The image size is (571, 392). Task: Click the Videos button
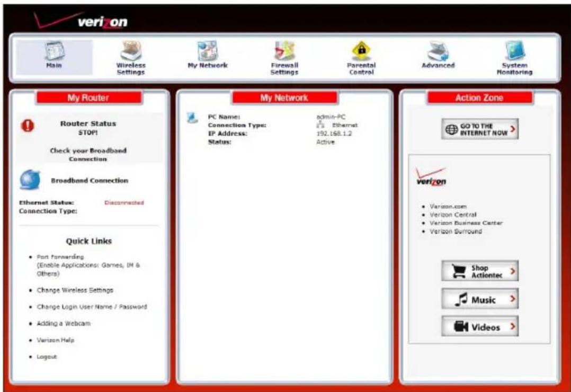coord(480,326)
